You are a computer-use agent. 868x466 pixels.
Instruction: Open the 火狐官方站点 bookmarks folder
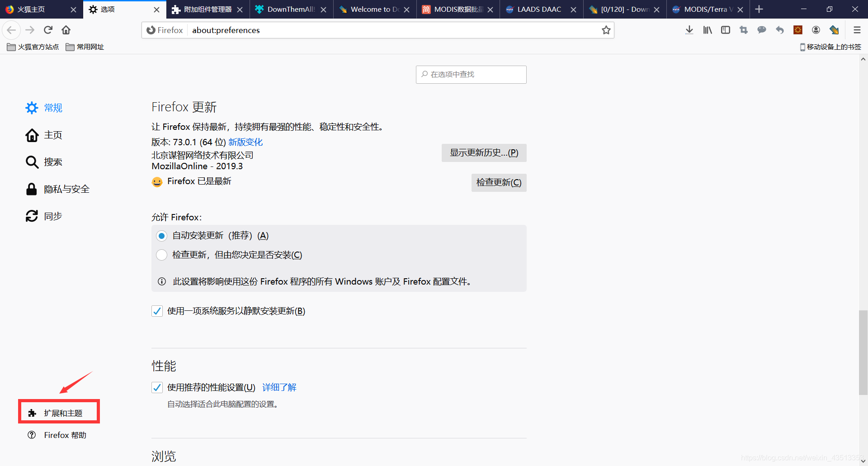point(33,47)
